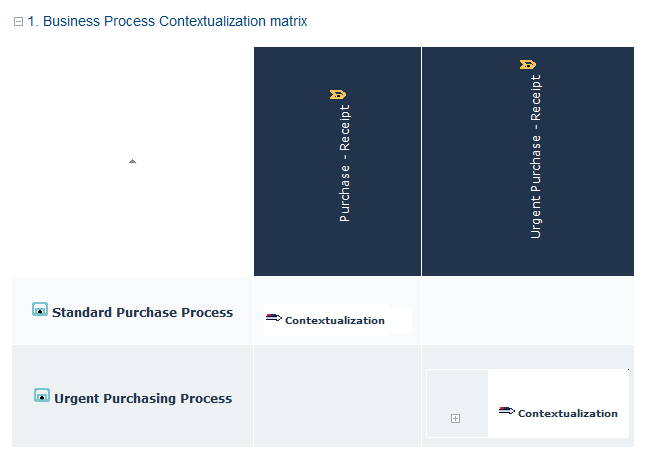Select empty cell for Urgent Purchasing and Purchase - Receipt
653x453 pixels.
[337, 397]
